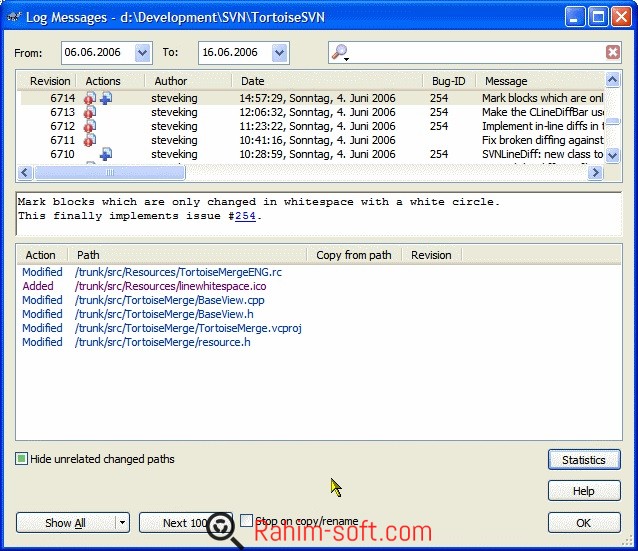Click log list scroll right arrow
The width and height of the screenshot is (638, 551).
[x=595, y=173]
